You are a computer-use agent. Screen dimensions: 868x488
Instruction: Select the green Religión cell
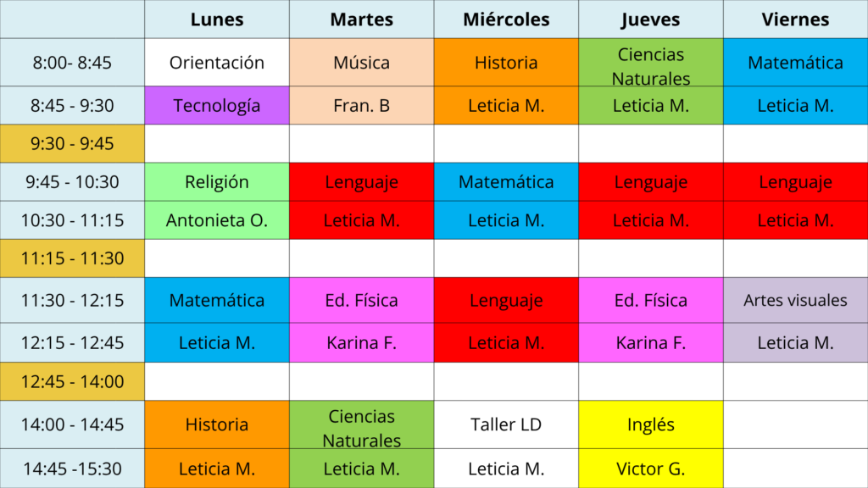217,182
